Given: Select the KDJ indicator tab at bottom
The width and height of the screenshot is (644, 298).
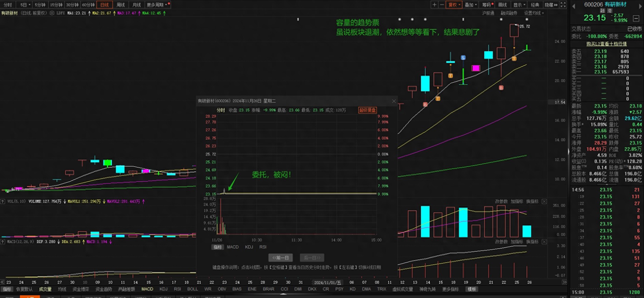Looking at the screenshot, I should 163,289.
